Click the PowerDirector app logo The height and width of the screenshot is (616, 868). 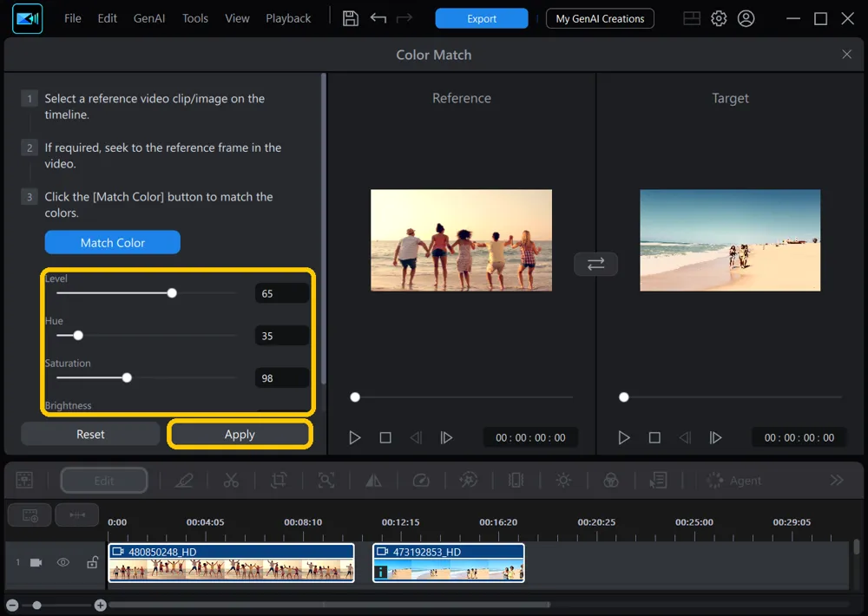pos(27,18)
